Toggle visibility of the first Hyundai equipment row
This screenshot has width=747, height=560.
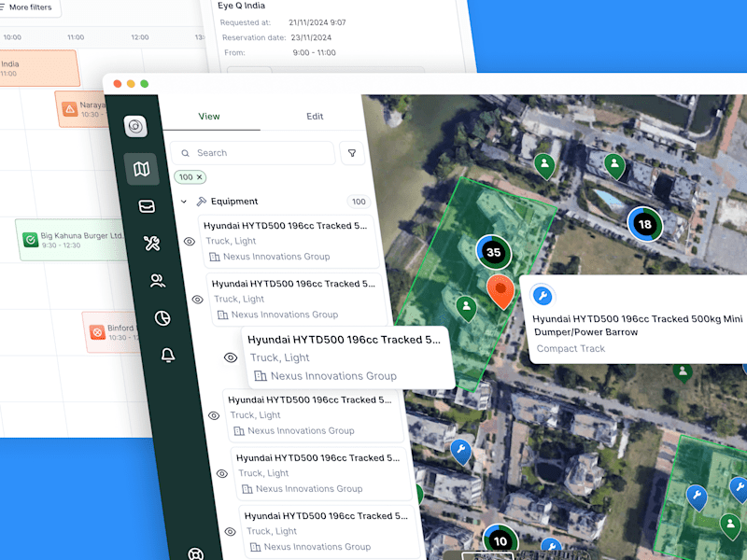pyautogui.click(x=190, y=242)
